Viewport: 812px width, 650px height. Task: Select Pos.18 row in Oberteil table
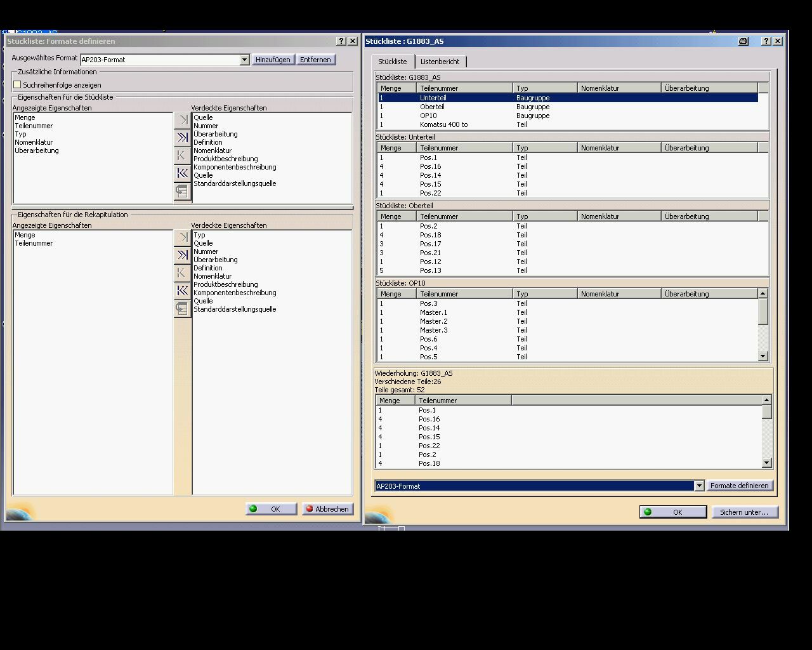[x=568, y=235]
